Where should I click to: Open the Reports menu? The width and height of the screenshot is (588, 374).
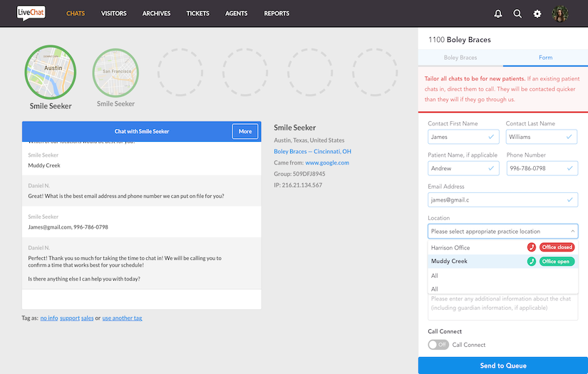tap(277, 14)
